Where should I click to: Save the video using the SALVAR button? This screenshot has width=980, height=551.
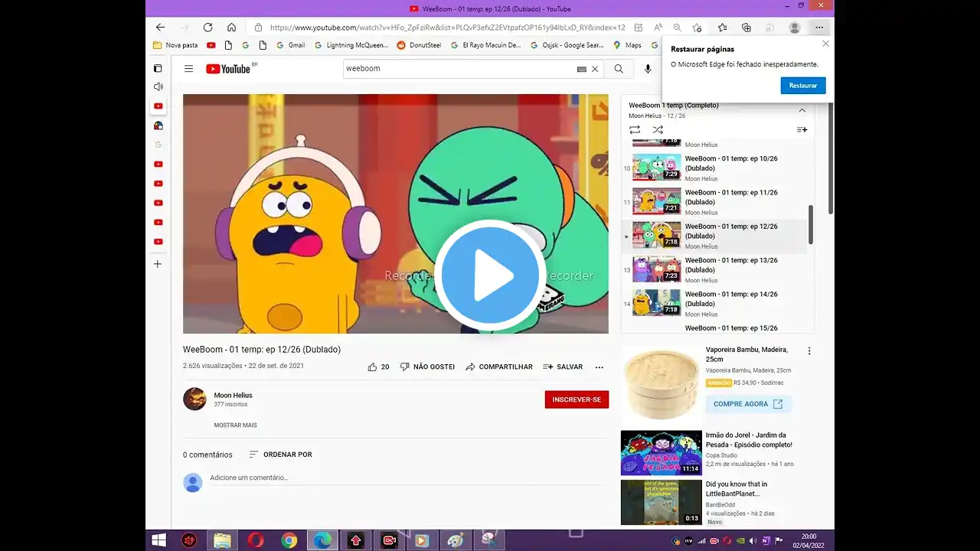pyautogui.click(x=563, y=367)
